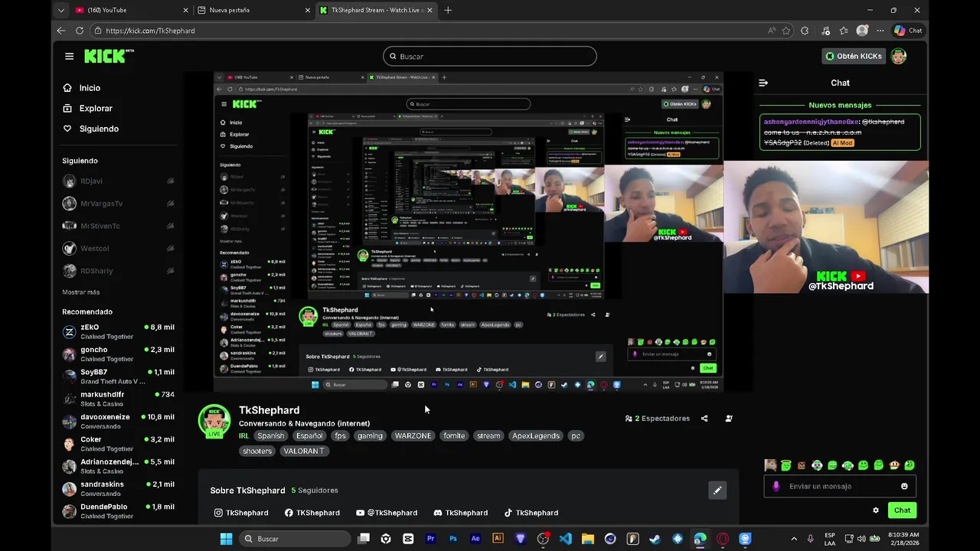Show hidden system tray icons

794,539
